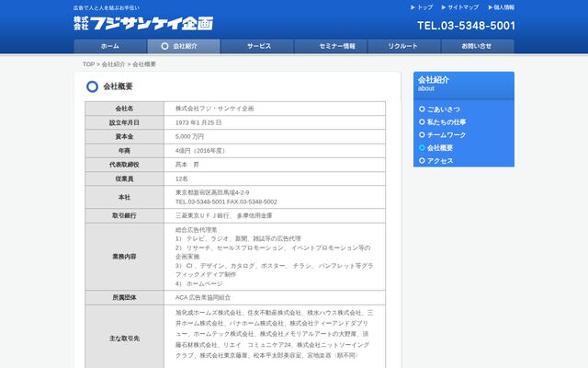Click the 業務内容 header cell
The image size is (588, 368).
click(x=125, y=257)
